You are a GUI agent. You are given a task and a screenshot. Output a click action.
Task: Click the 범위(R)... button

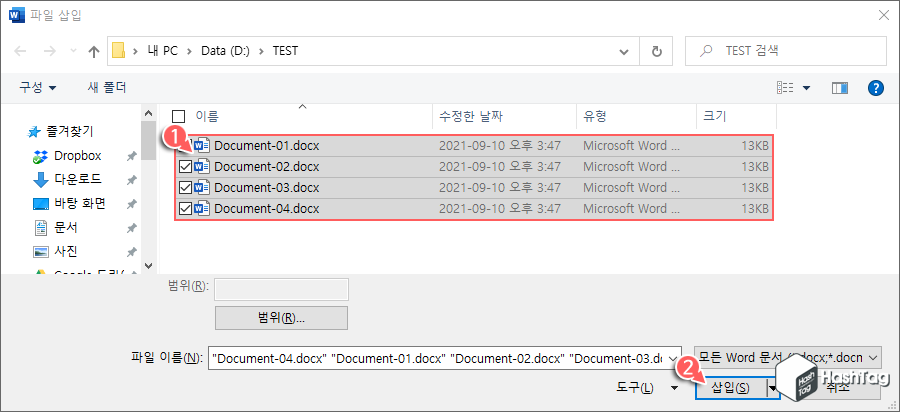click(281, 318)
